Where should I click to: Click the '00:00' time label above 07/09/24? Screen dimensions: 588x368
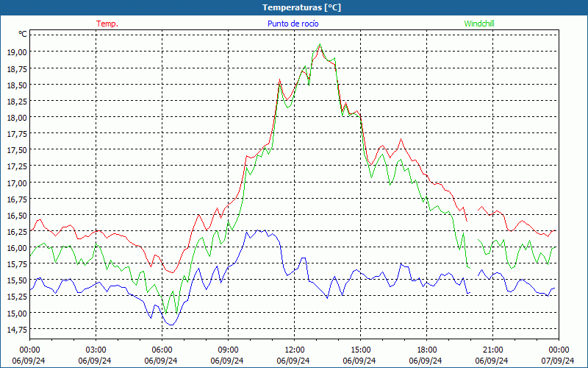(559, 350)
